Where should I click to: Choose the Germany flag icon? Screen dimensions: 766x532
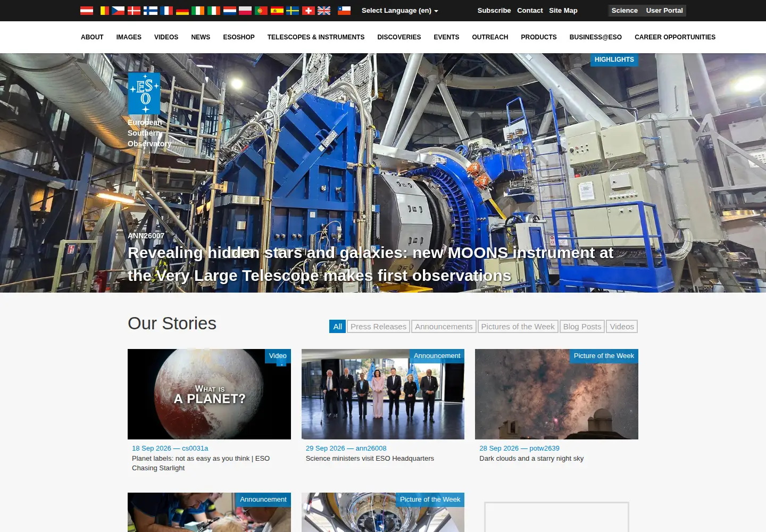182,11
